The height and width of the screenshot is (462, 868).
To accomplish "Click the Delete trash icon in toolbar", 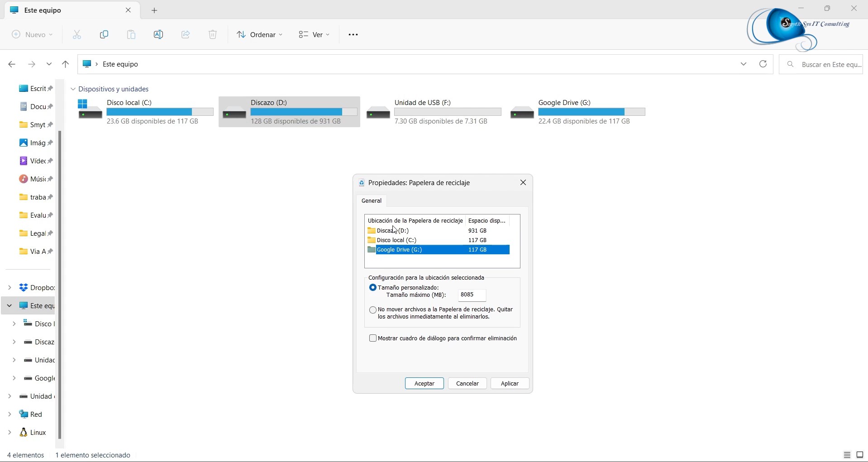I will click(x=213, y=35).
